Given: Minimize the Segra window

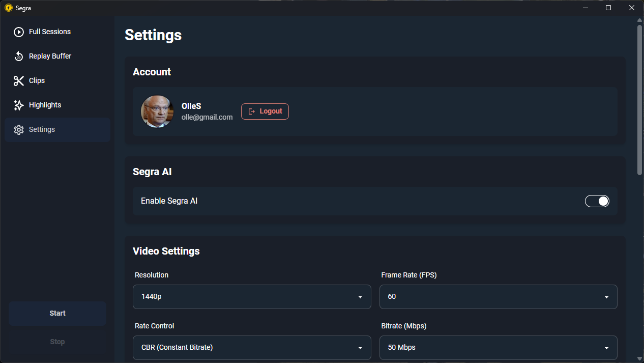Looking at the screenshot, I should point(586,8).
